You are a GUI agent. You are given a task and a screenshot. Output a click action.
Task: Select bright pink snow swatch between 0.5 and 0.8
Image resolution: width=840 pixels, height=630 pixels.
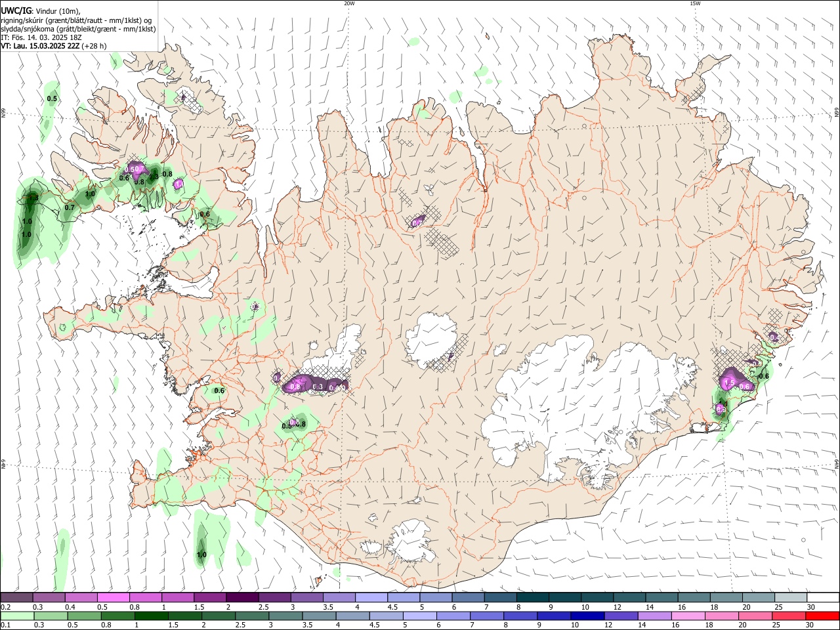[x=114, y=597]
